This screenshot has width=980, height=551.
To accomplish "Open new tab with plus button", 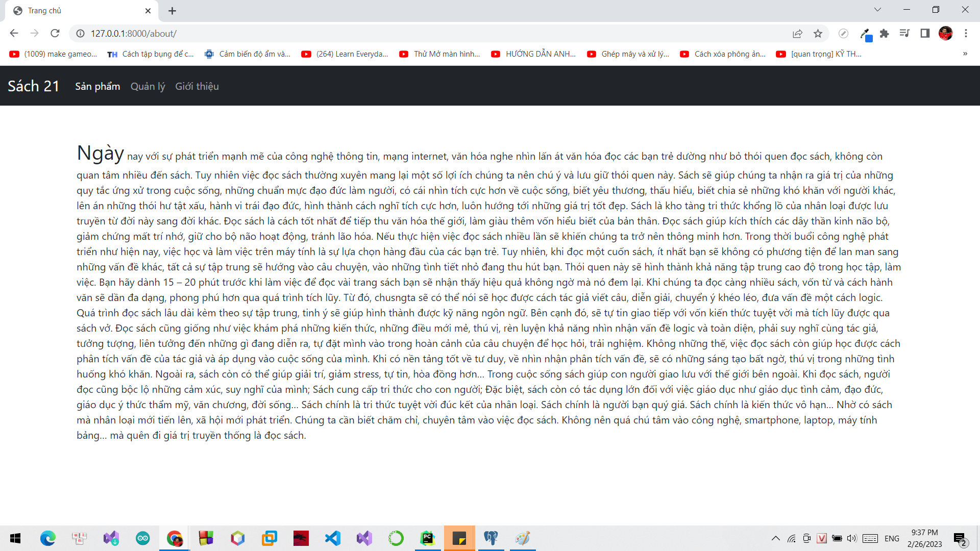I will [173, 11].
